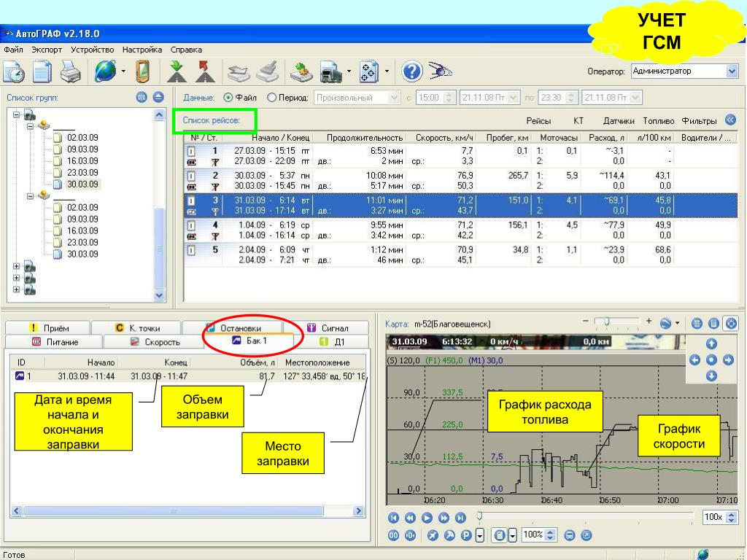
Task: Click the document with clock toolbar icon
Action: point(15,71)
